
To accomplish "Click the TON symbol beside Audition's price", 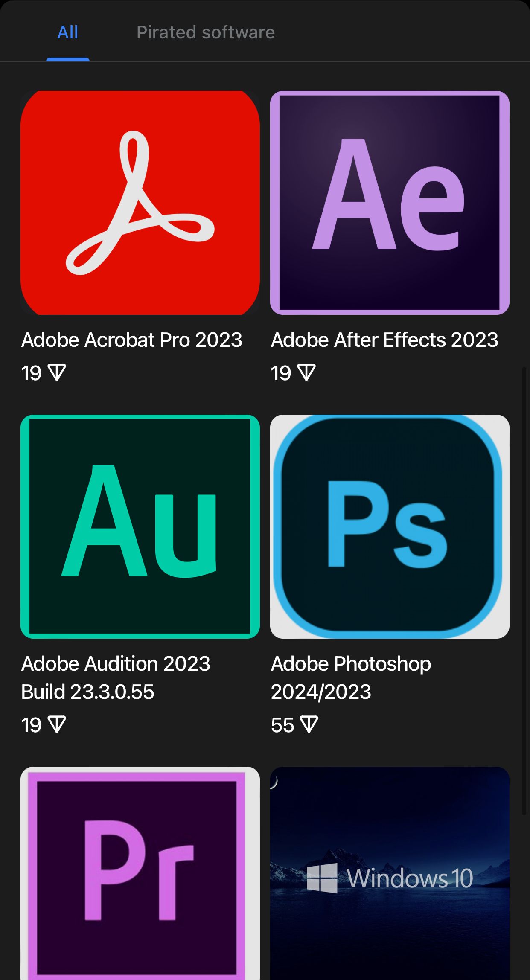I will coord(57,724).
